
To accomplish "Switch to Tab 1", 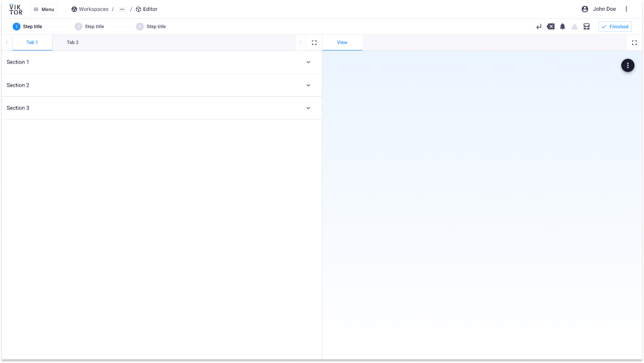I will coord(32,42).
